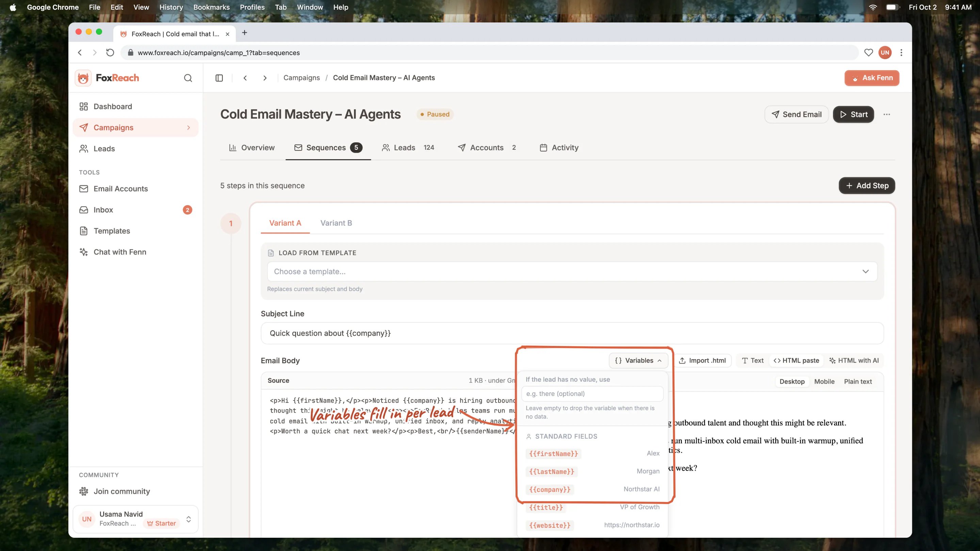
Task: Select HTML paste mode
Action: (x=796, y=361)
